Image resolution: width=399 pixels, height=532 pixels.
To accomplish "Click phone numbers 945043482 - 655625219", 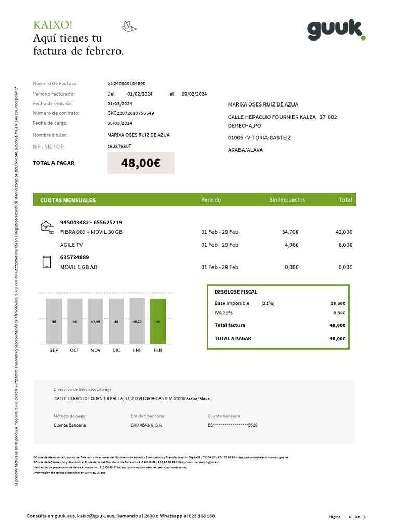I will (x=91, y=222).
